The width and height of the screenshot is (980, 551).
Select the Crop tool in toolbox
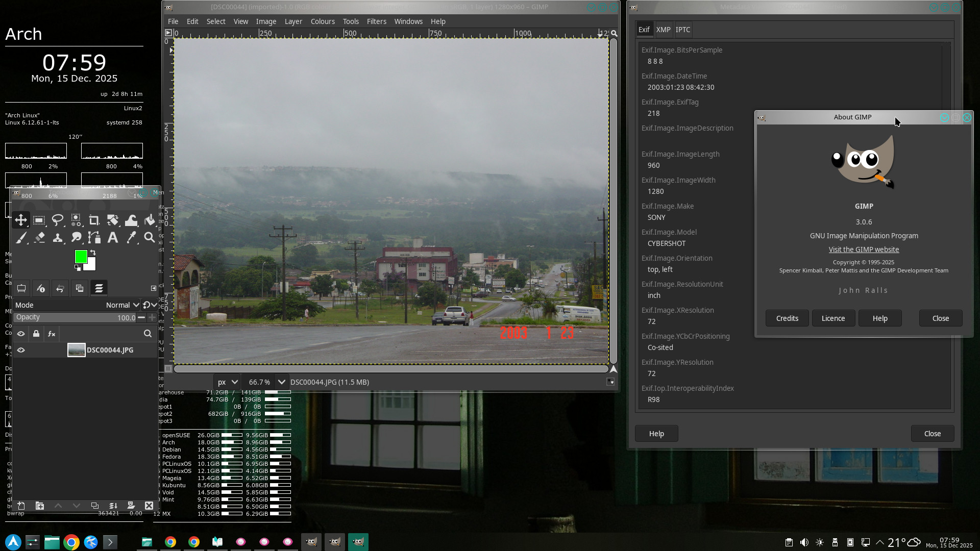tap(94, 220)
